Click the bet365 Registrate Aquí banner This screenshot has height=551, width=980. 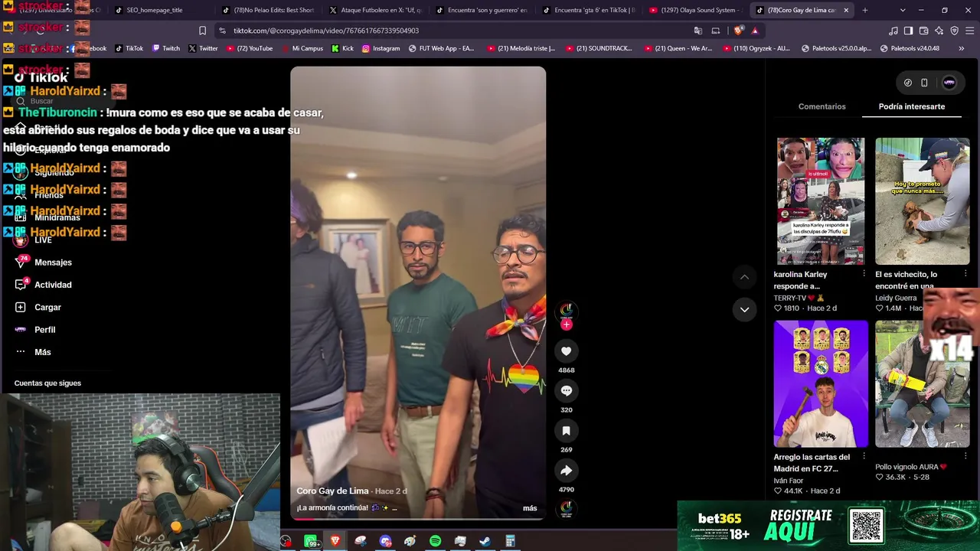click(828, 526)
